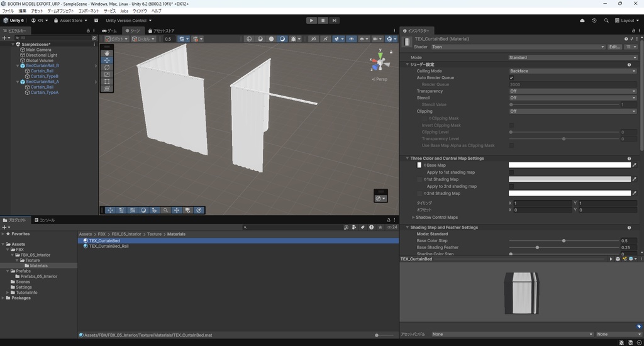Open the Culling Mode dropdown
The image size is (644, 346).
[572, 71]
